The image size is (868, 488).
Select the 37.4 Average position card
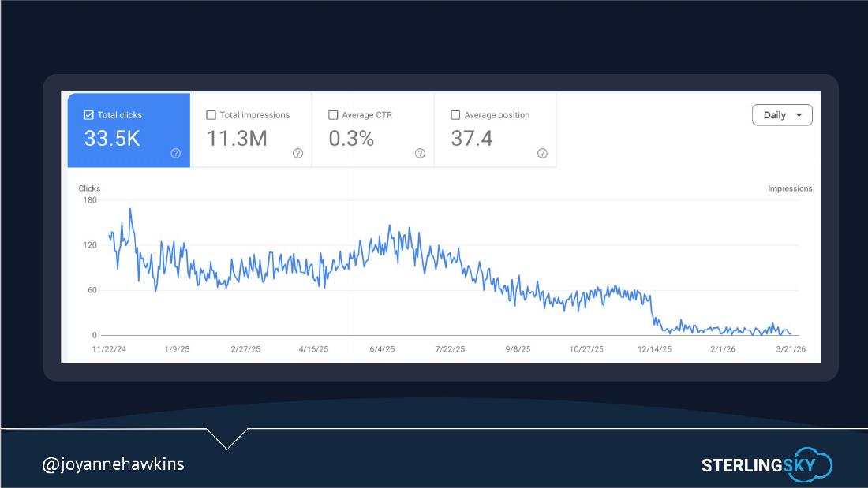(496, 130)
